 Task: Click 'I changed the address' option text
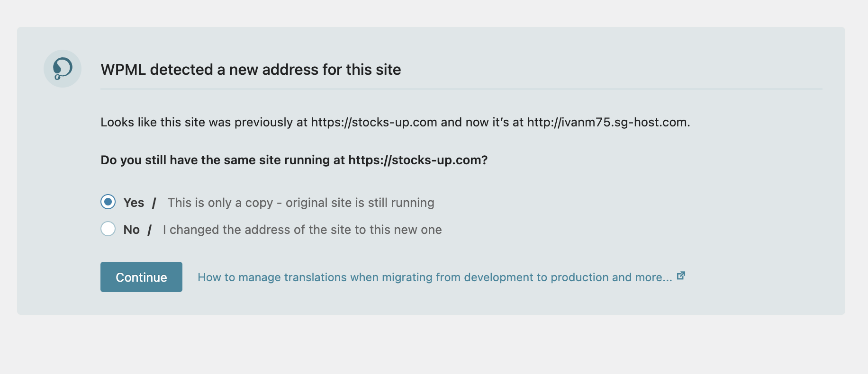coord(302,230)
